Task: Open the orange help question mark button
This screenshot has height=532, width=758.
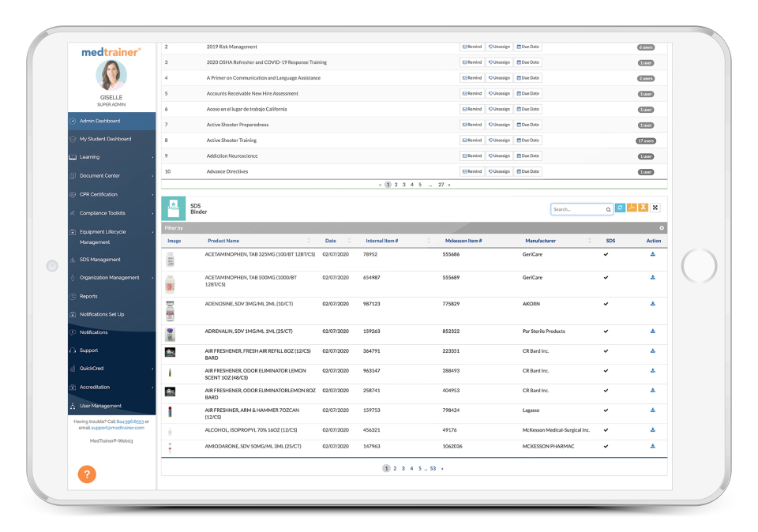Action: coord(87,474)
